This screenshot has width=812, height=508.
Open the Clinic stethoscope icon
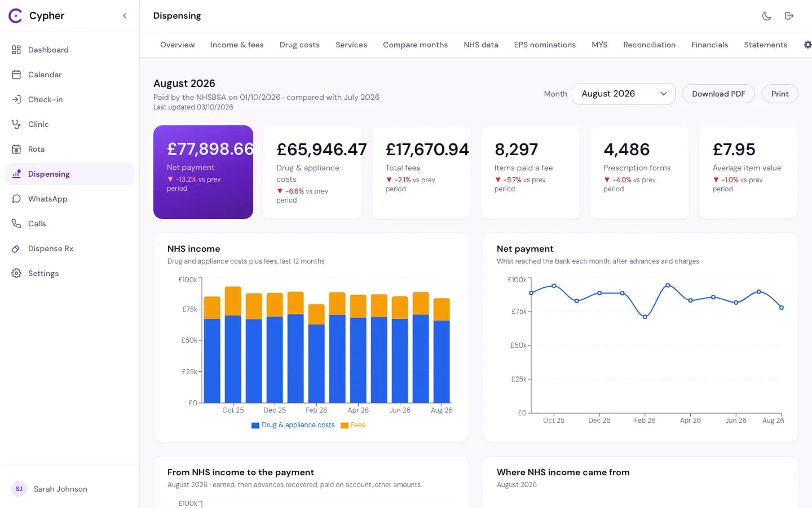[x=16, y=124]
